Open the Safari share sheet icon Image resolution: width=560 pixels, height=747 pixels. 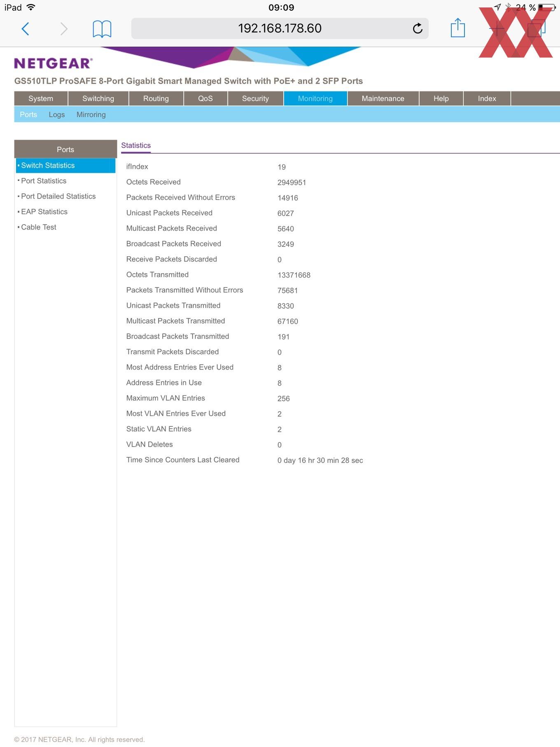pyautogui.click(x=457, y=28)
